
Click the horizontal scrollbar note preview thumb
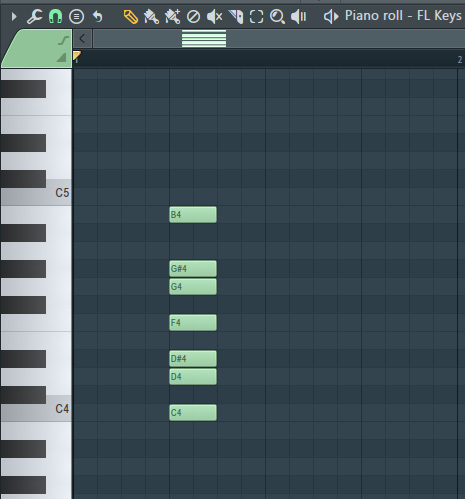[204, 39]
